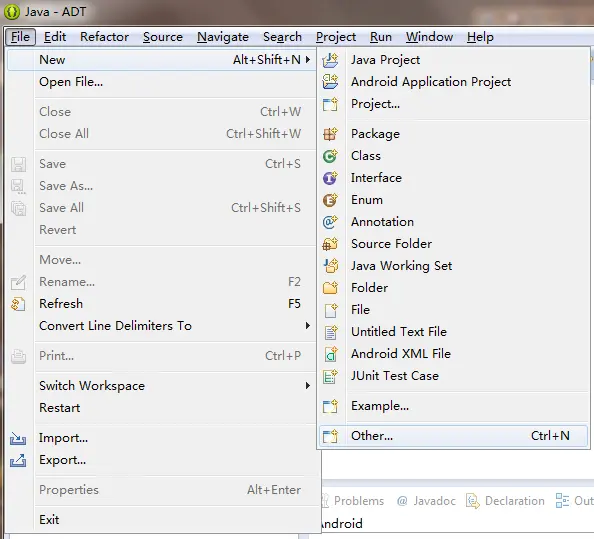The width and height of the screenshot is (594, 539).
Task: Click the Refresh icon in File menu
Action: coord(18,304)
